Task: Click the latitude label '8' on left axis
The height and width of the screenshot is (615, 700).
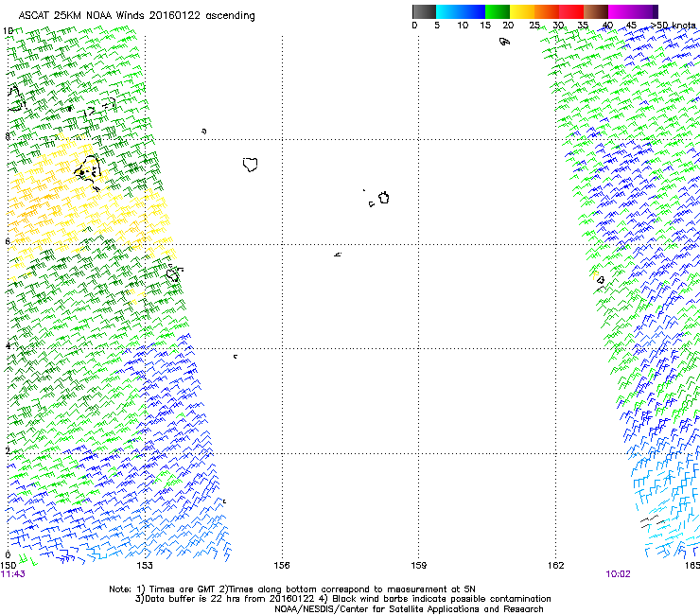Action: [x=8, y=136]
